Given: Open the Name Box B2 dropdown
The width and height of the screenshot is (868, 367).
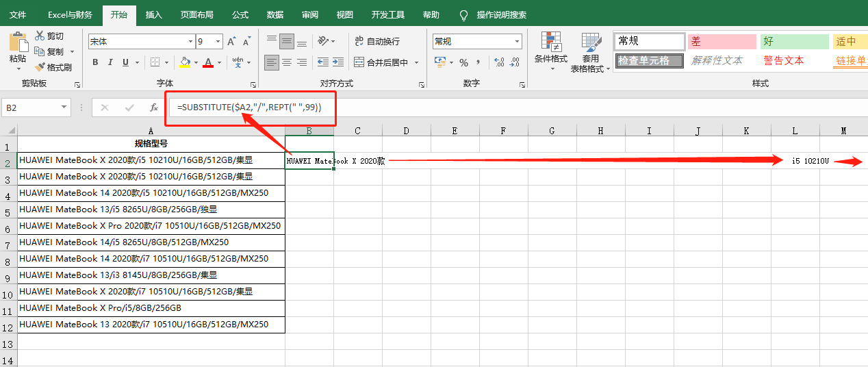Looking at the screenshot, I should pos(64,107).
